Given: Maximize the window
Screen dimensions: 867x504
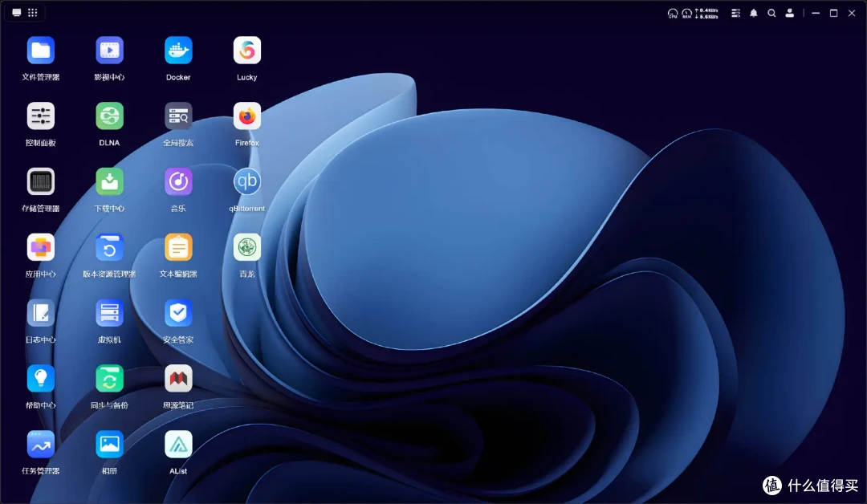Looking at the screenshot, I should click(834, 14).
